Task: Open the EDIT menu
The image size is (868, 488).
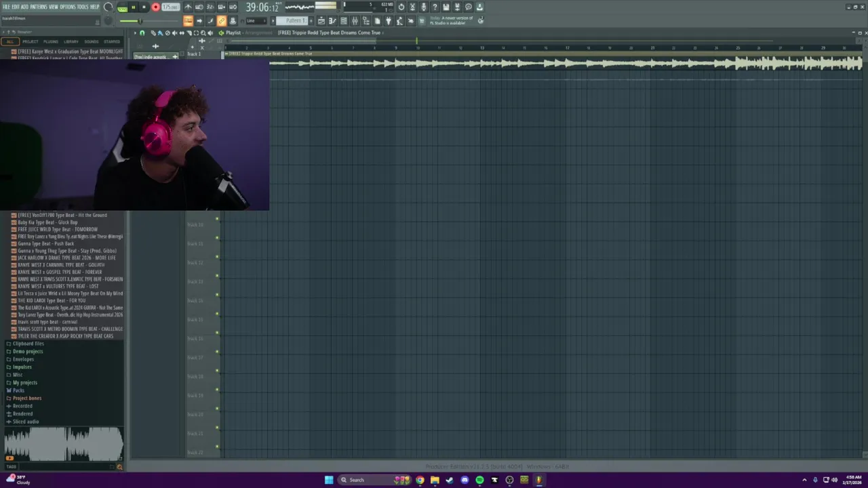Action: tap(15, 7)
